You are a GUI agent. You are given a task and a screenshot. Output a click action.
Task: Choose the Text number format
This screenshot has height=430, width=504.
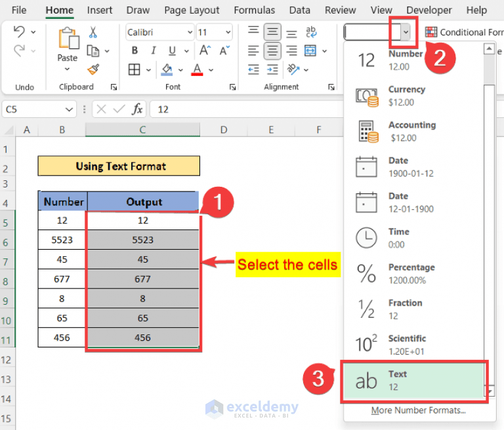point(414,381)
